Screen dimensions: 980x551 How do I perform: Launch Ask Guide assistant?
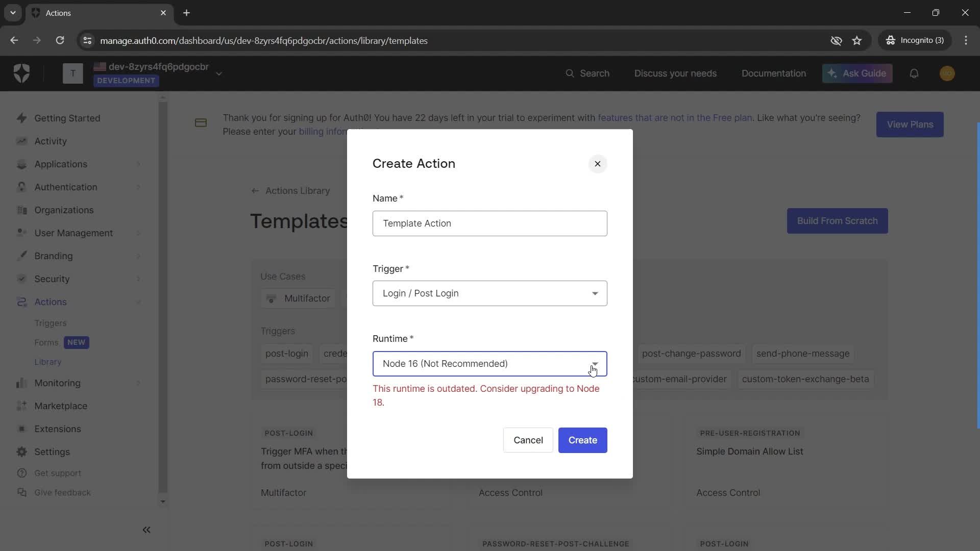tap(857, 73)
